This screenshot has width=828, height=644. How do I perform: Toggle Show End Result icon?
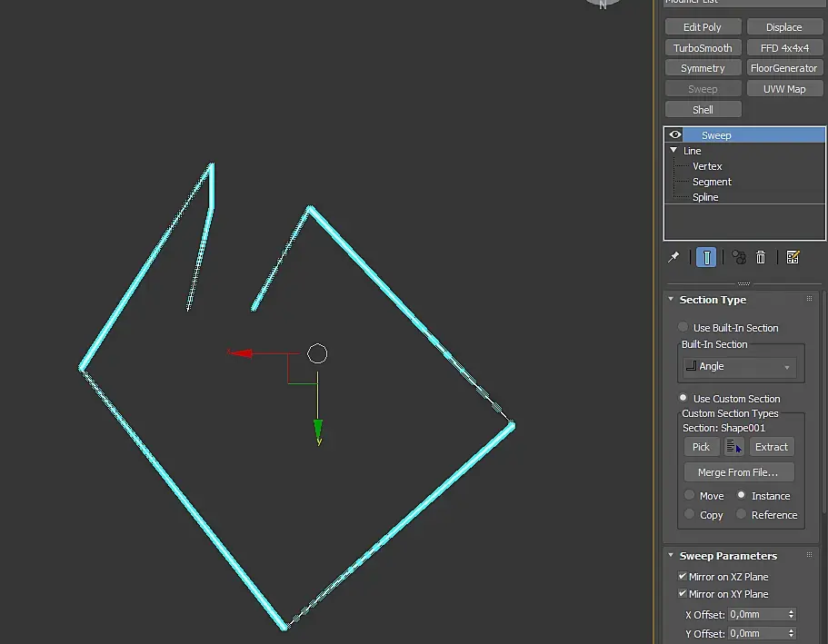706,257
